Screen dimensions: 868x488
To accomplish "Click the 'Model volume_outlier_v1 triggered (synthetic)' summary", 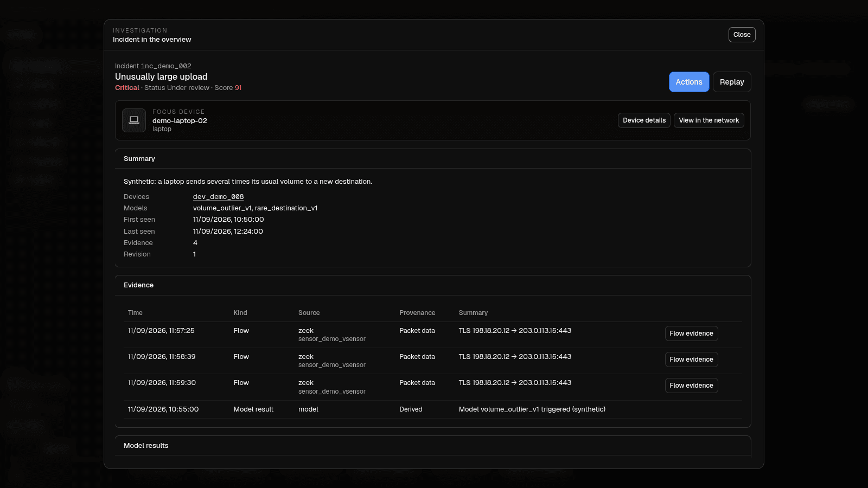I will [532, 409].
